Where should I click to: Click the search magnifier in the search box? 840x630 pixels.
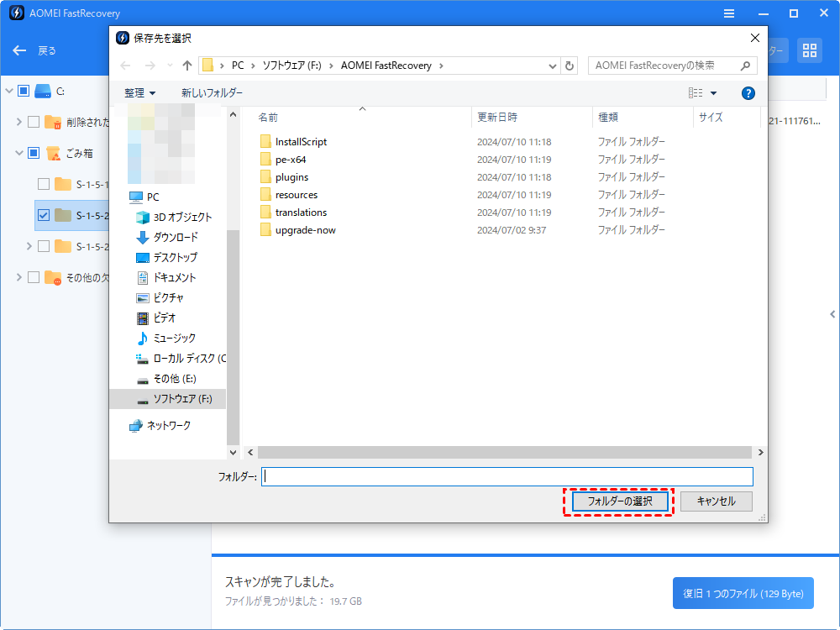(x=745, y=66)
